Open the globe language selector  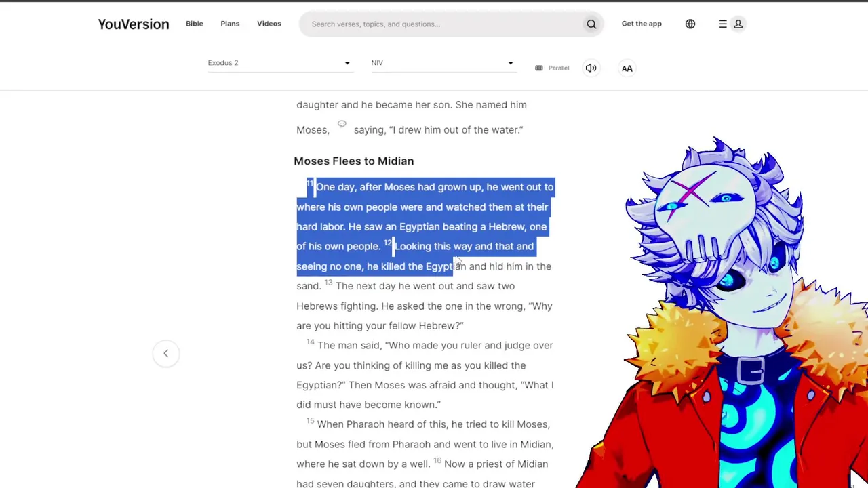coord(690,24)
